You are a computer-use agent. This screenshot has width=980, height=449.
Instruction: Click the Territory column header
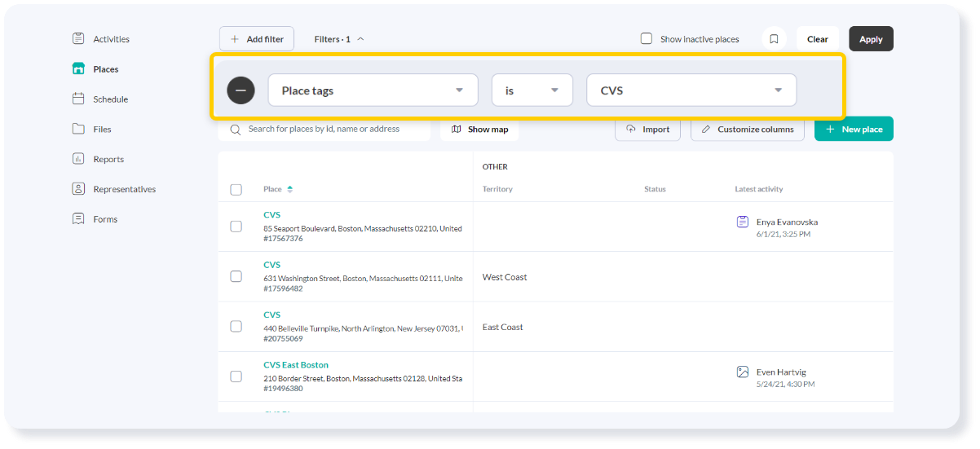(497, 189)
